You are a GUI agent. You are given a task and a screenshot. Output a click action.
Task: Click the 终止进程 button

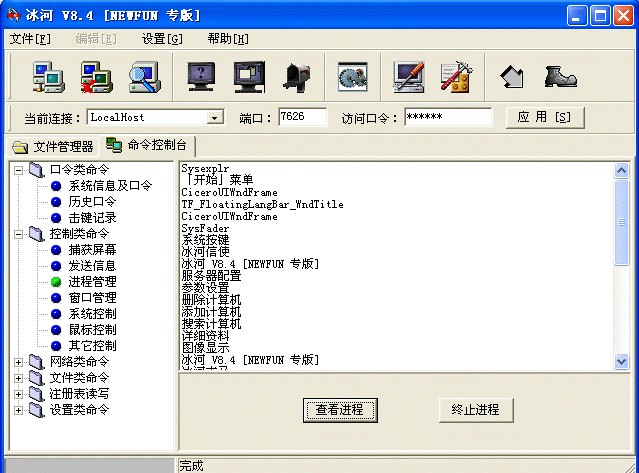pos(476,410)
